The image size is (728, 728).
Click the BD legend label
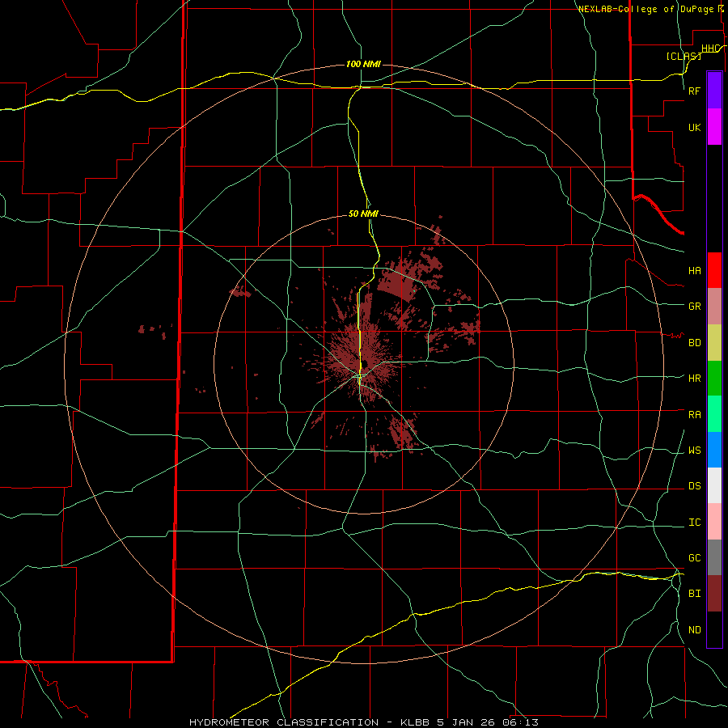(694, 343)
